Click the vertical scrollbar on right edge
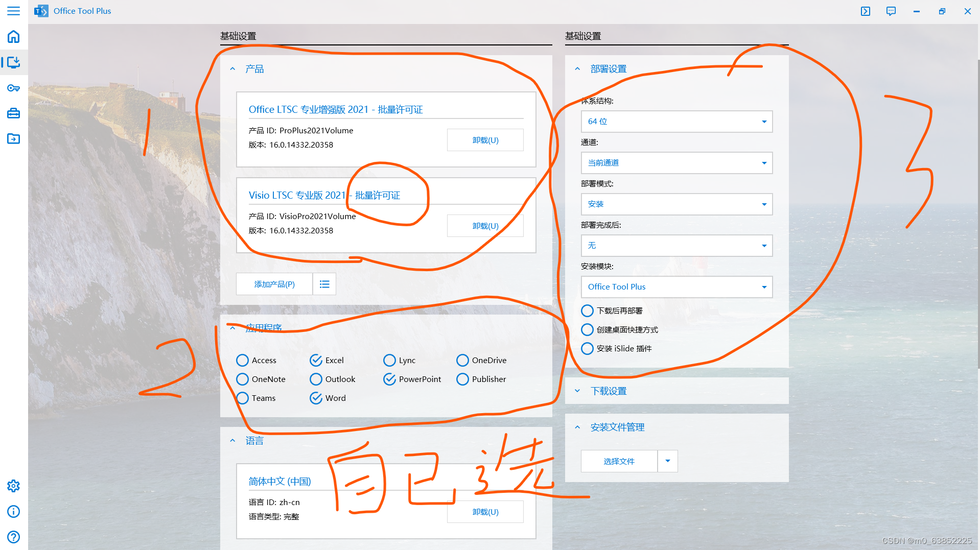Image resolution: width=980 pixels, height=550 pixels. pyautogui.click(x=978, y=214)
